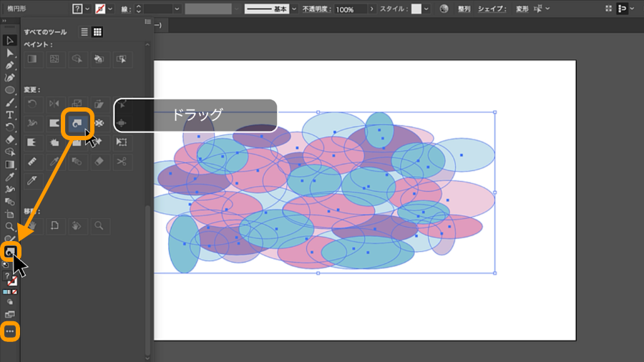Open the シェイプ shape panel link

(492, 9)
